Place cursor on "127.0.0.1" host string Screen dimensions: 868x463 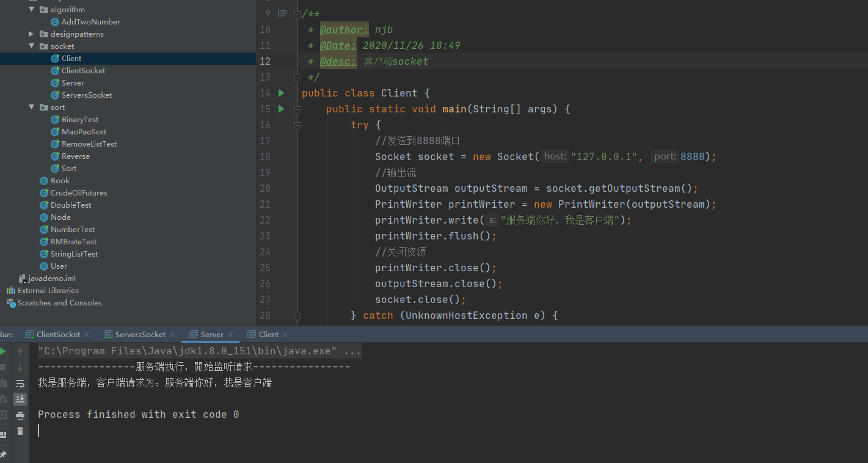[604, 156]
